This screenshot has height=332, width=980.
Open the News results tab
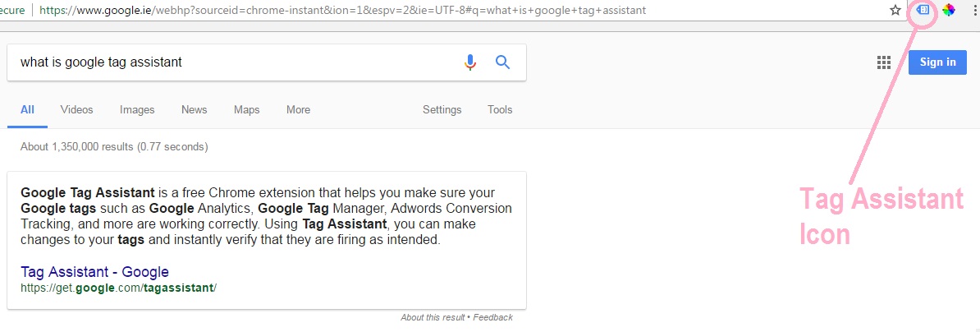click(x=195, y=109)
